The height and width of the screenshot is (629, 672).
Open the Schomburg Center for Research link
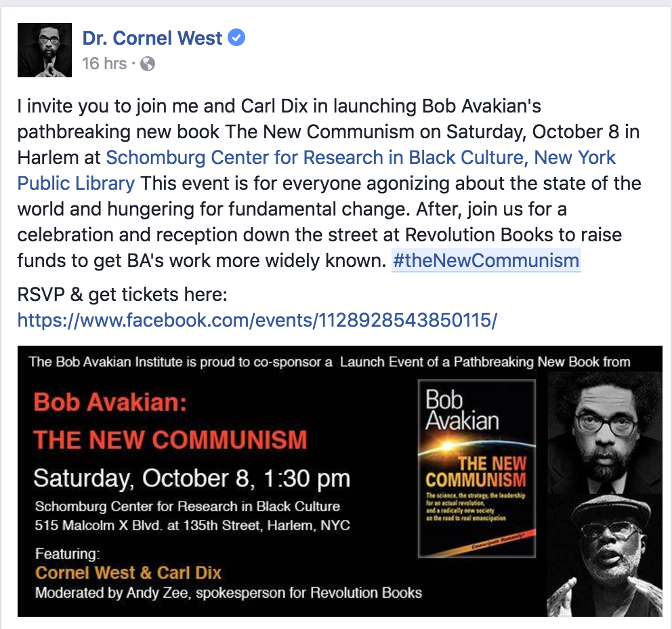click(x=360, y=157)
